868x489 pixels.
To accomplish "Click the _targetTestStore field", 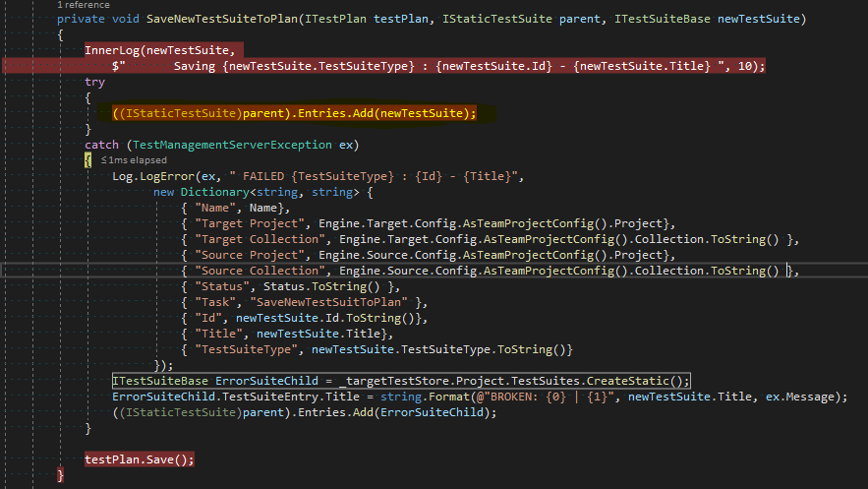I will point(393,381).
